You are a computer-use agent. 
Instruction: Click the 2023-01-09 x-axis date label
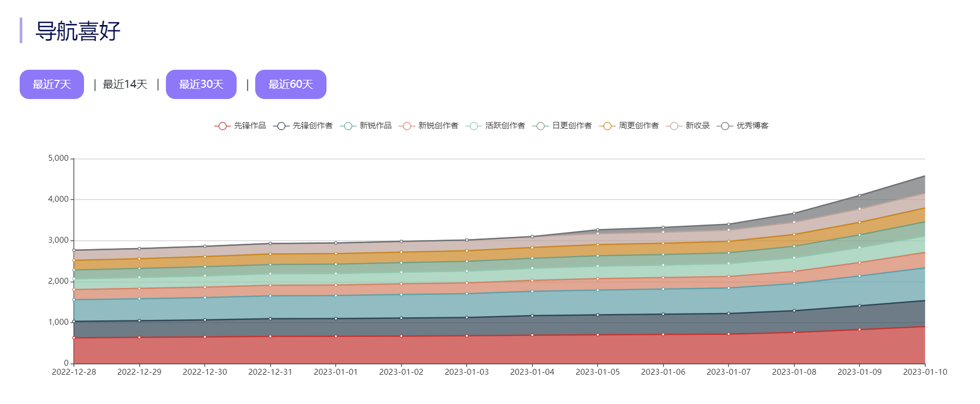[859, 372]
